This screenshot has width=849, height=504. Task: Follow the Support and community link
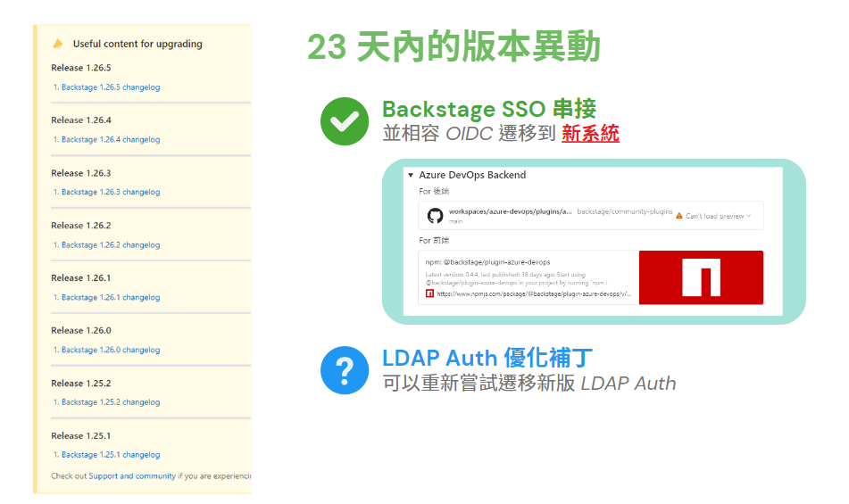pyautogui.click(x=132, y=475)
